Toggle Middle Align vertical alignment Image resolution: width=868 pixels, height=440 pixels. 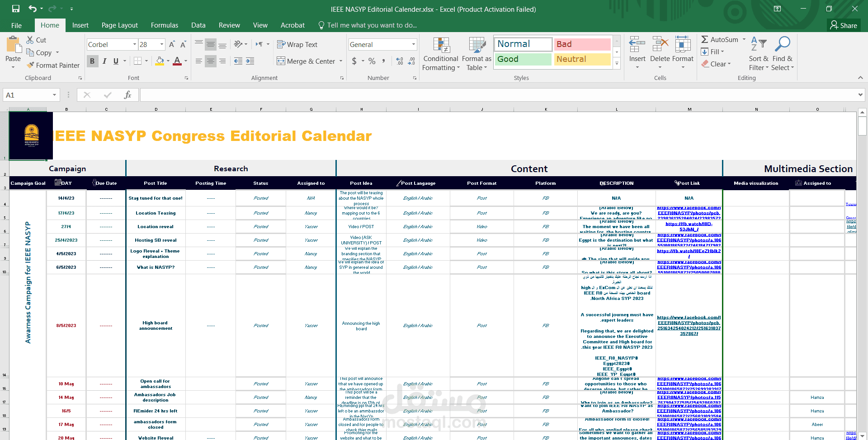click(211, 44)
